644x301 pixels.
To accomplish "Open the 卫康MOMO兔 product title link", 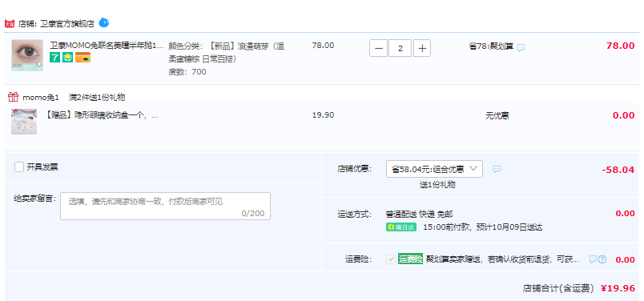I will (107, 45).
